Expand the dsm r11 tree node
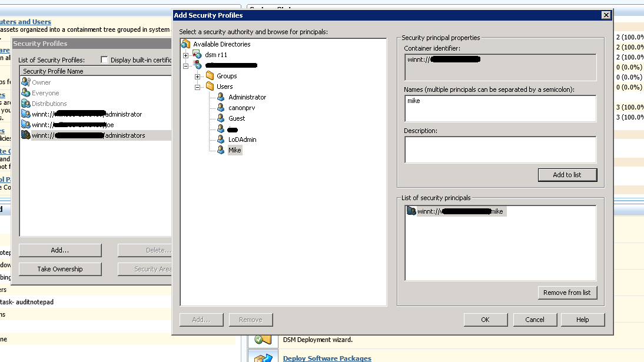This screenshot has height=362, width=644. tap(186, 55)
